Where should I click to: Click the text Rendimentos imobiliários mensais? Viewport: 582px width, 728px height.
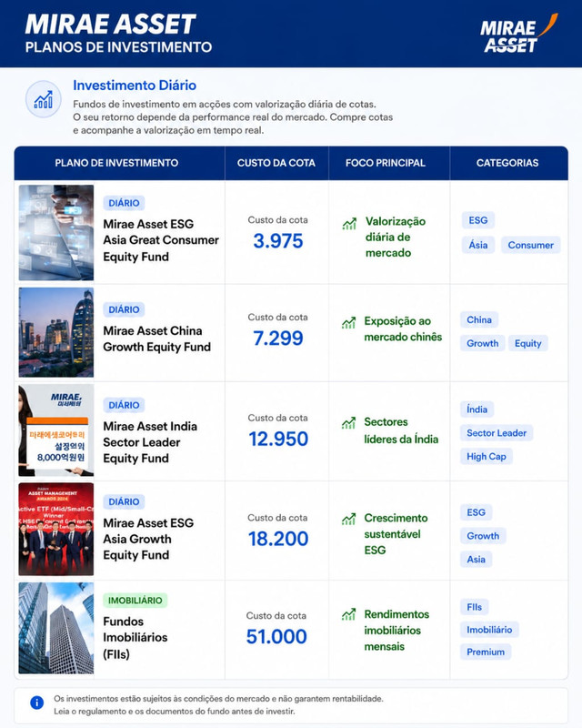[x=396, y=631]
